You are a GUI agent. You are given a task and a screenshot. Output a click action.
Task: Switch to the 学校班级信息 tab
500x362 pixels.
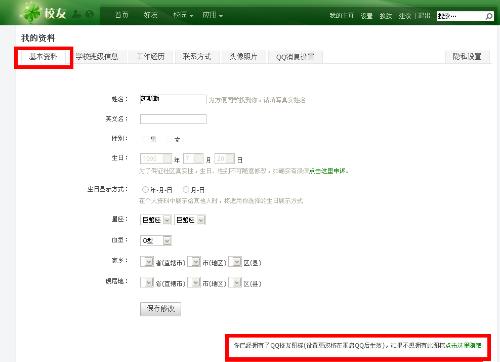point(97,57)
